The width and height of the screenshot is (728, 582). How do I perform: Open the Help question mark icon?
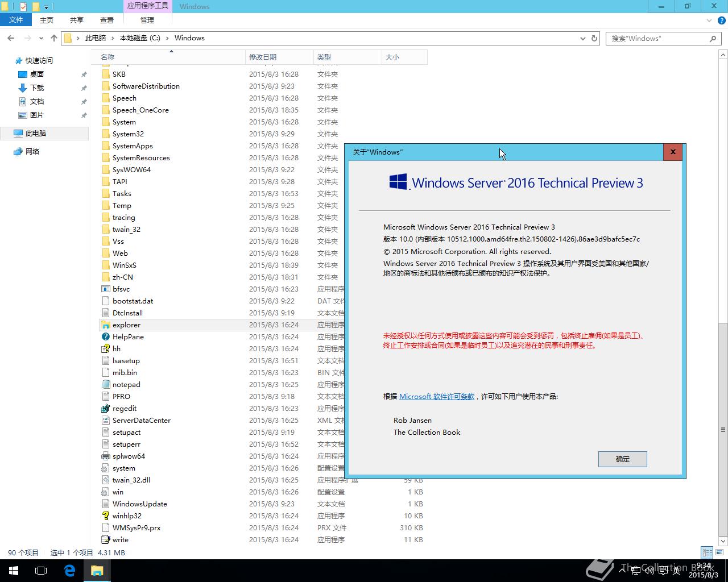click(x=721, y=20)
